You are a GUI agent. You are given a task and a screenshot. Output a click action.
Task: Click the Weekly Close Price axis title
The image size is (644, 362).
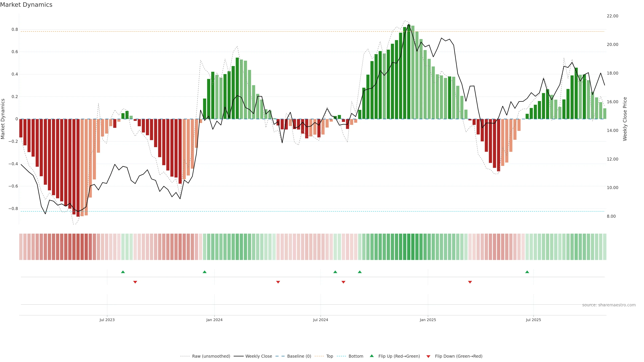[625, 119]
